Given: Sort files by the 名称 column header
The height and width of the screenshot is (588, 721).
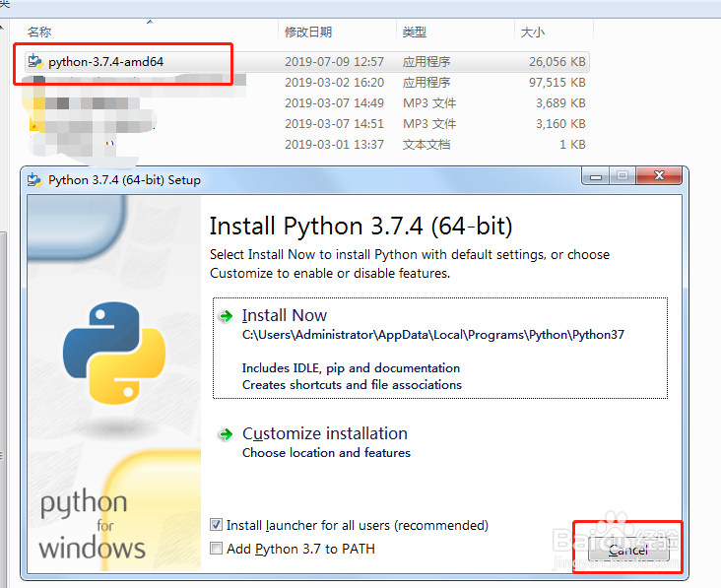Looking at the screenshot, I should (x=39, y=33).
